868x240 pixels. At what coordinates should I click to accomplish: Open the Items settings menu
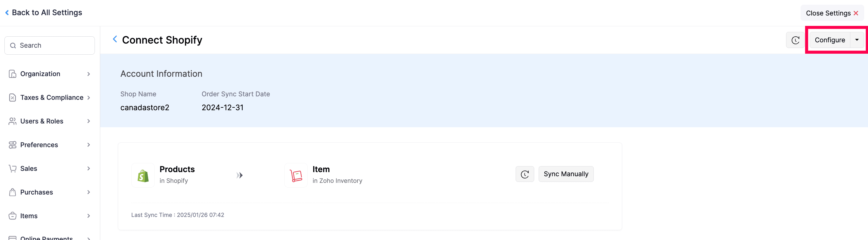[x=29, y=216]
